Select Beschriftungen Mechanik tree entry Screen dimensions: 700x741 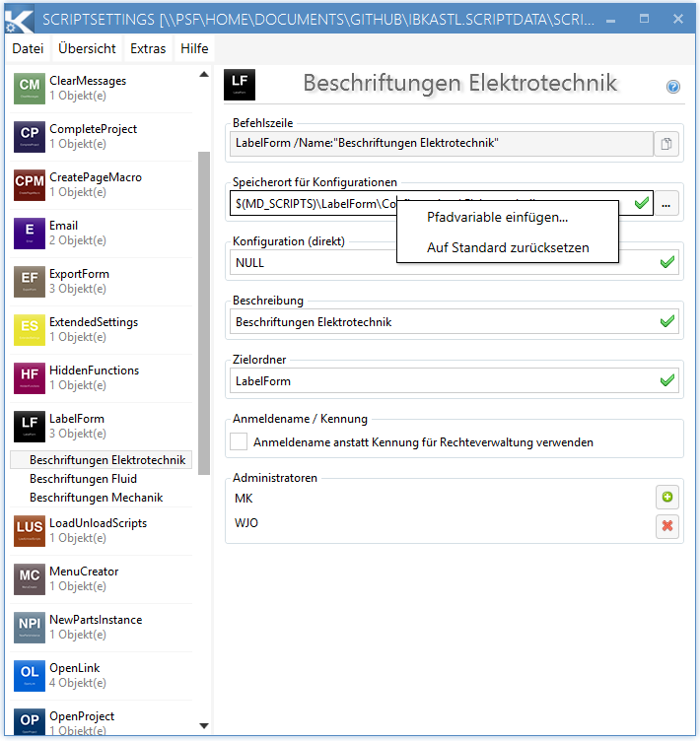click(x=96, y=498)
